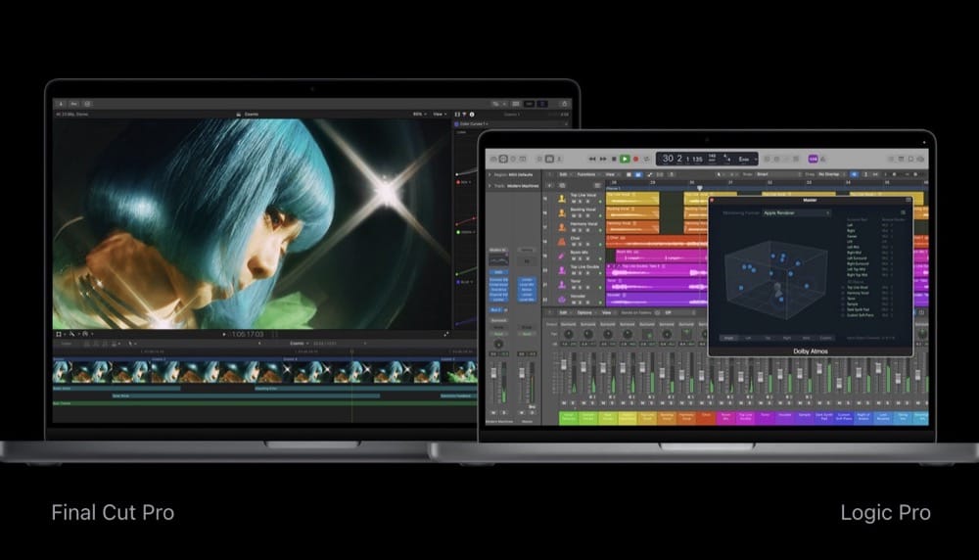Click the Modern Machines inspector channel fader
Screen dimensions: 979x560
(494, 373)
